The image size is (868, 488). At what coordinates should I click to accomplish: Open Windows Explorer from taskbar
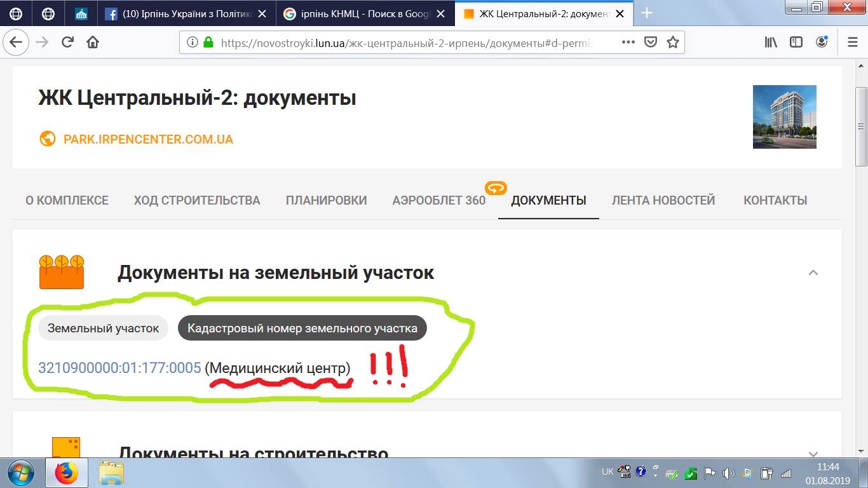point(111,473)
